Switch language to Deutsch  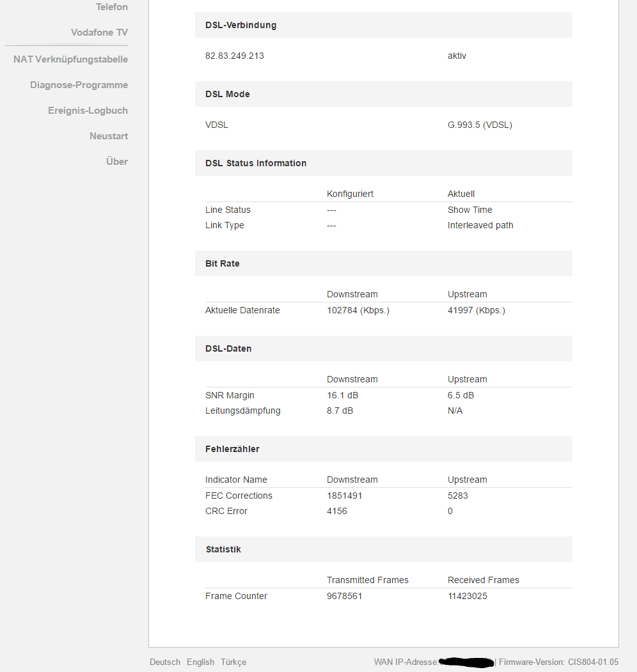tap(165, 662)
